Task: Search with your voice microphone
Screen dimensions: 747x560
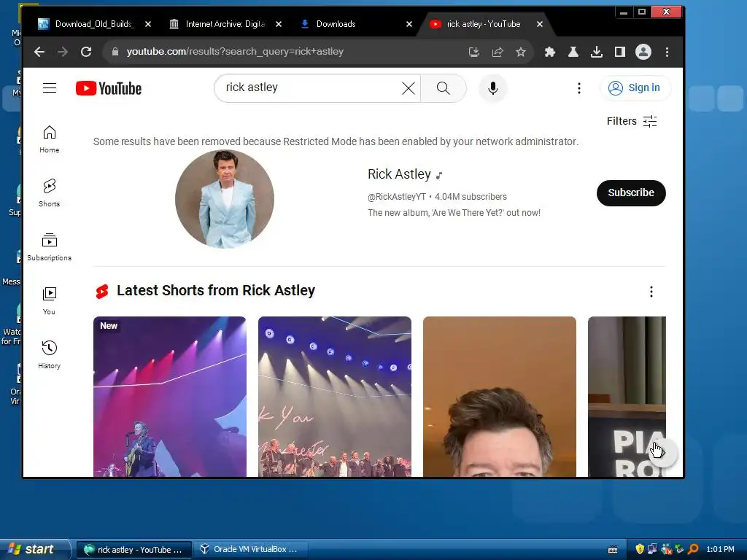Action: tap(493, 88)
